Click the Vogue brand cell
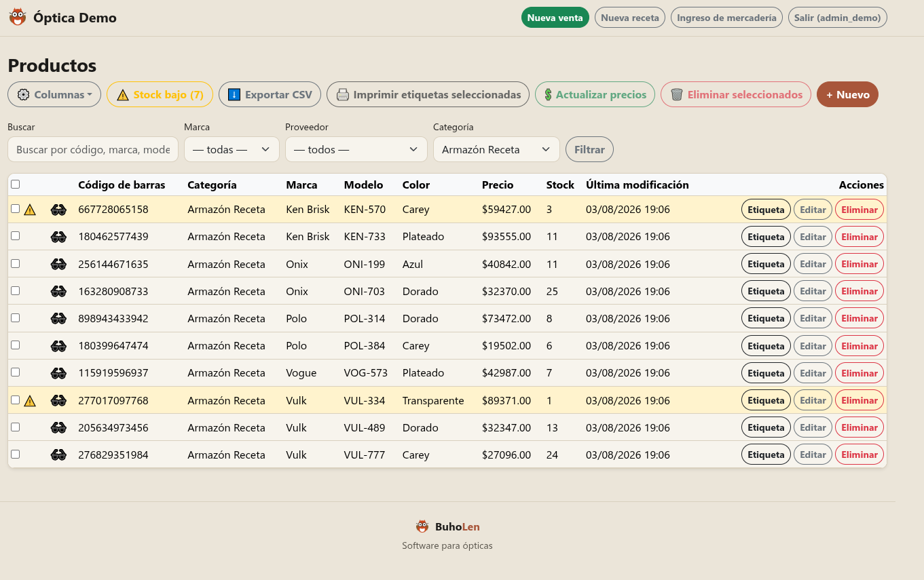Viewport: 924px width, 580px height. pyautogui.click(x=301, y=373)
